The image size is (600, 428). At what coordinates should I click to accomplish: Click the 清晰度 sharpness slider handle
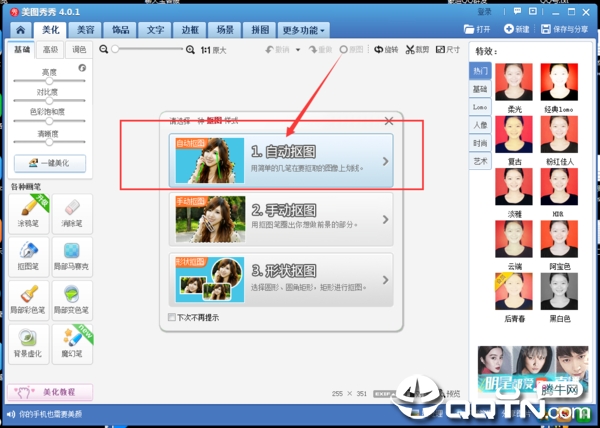pyautogui.click(x=49, y=142)
